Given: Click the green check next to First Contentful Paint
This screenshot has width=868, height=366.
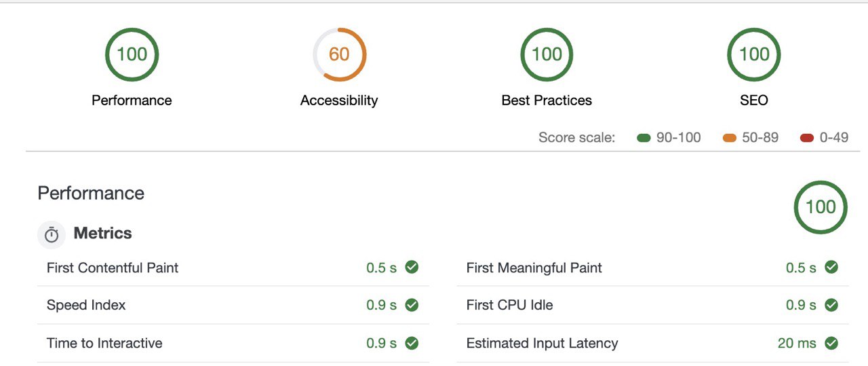Looking at the screenshot, I should (x=412, y=267).
